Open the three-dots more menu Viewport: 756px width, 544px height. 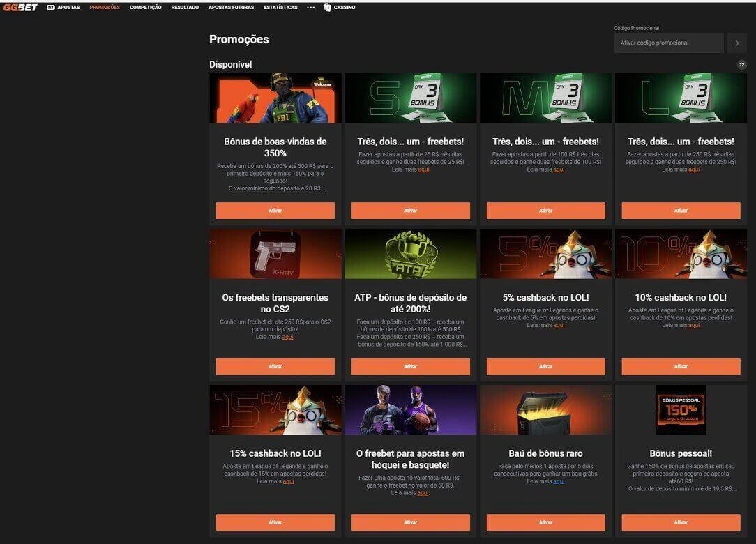click(310, 7)
